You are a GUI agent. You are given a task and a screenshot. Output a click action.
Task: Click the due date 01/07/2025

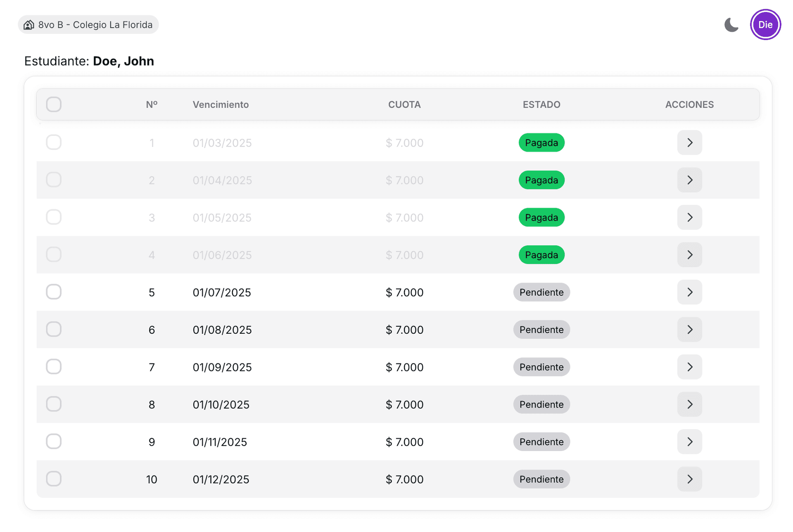click(x=222, y=292)
